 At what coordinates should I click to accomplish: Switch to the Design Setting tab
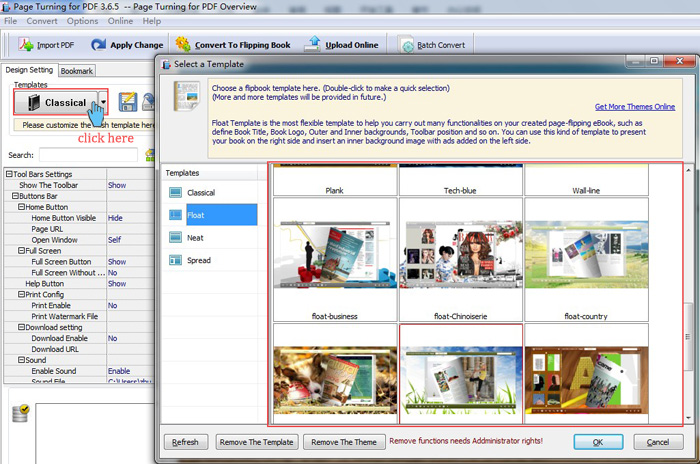(29, 70)
